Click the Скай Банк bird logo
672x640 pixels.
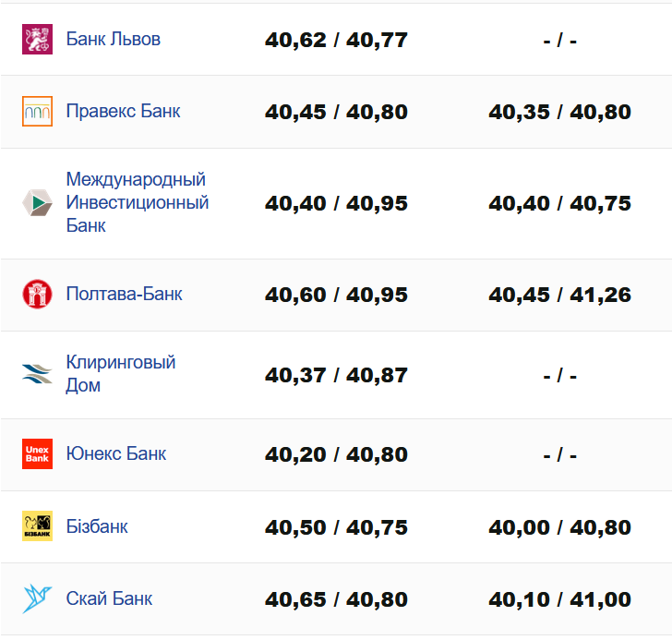click(x=37, y=598)
